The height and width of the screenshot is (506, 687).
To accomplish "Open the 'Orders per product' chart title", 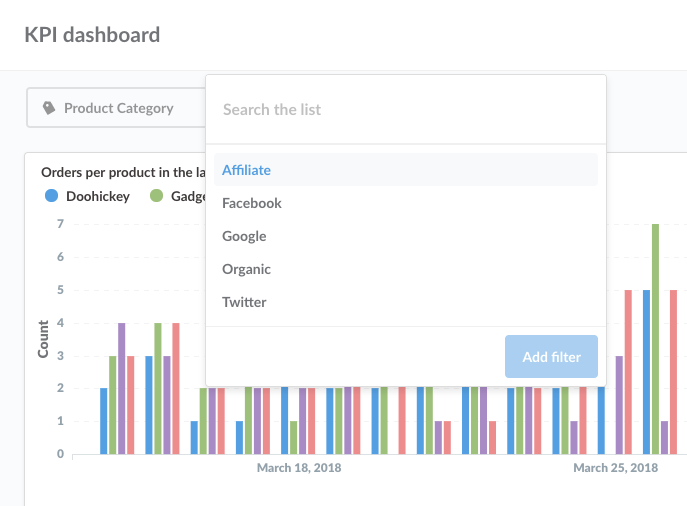I will [122, 172].
